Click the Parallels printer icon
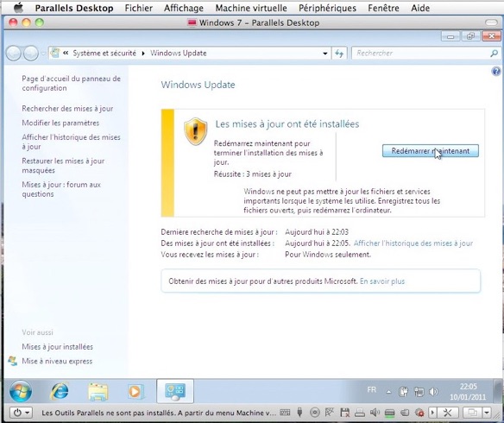Image resolution: width=504 pixels, height=423 pixels. (x=360, y=413)
